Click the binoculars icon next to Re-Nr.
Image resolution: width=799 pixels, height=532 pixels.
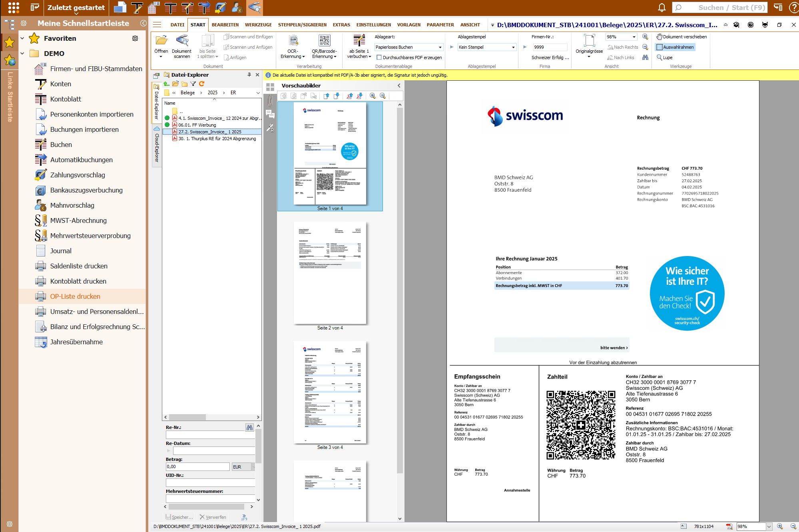click(249, 427)
